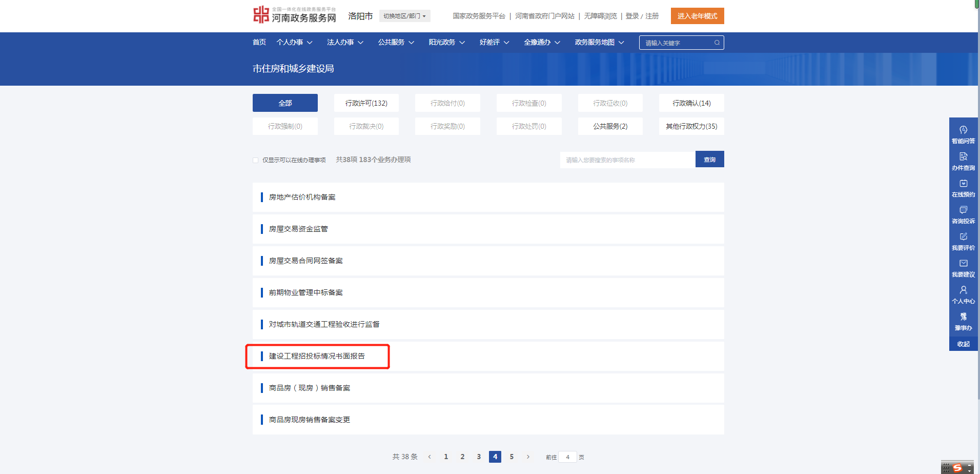Collapse the sidebar with 收起 button
Viewport: 980px width, 474px height.
[963, 344]
